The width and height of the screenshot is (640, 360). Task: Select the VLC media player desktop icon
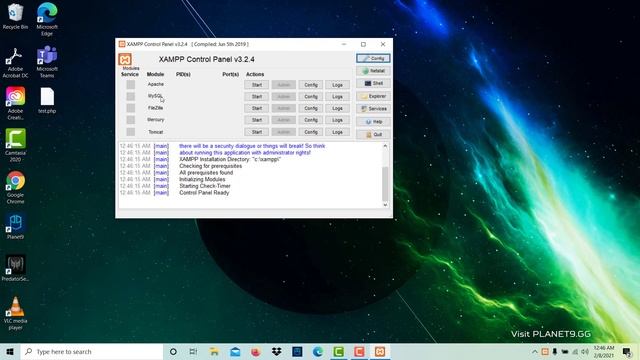click(16, 313)
